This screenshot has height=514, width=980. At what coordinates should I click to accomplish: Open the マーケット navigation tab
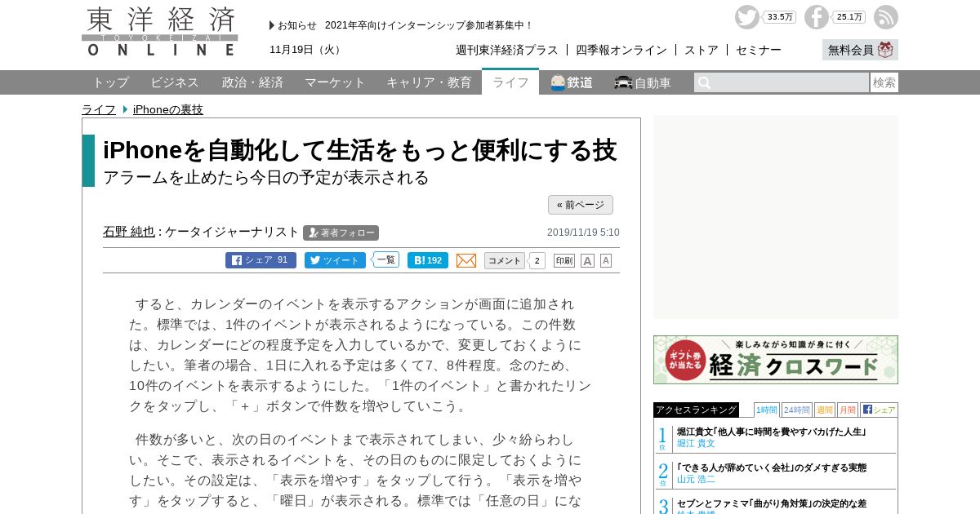pyautogui.click(x=335, y=82)
